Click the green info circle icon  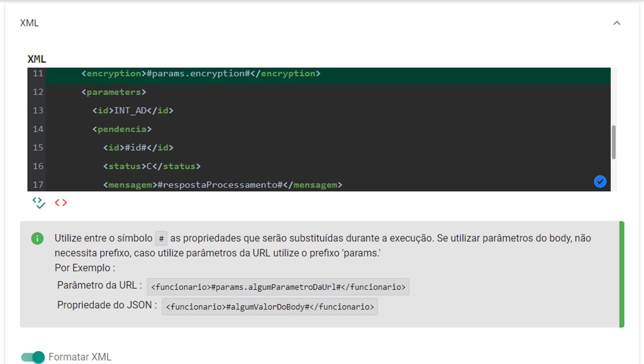[x=37, y=238]
